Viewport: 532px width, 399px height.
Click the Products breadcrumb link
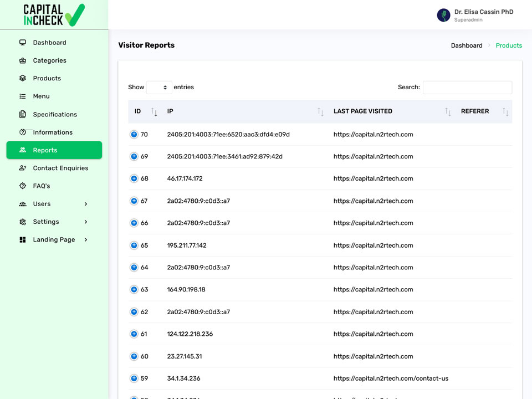click(x=509, y=45)
